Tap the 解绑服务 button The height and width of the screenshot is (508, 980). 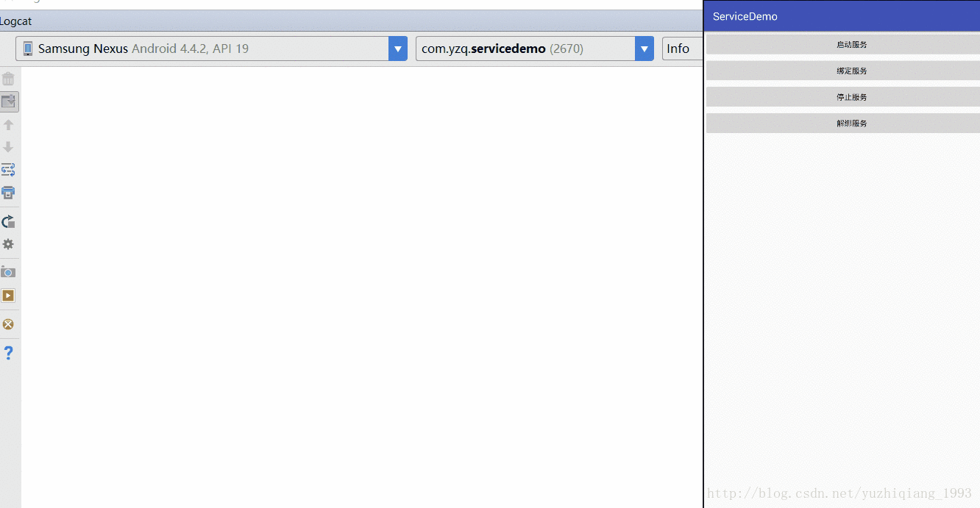(843, 123)
